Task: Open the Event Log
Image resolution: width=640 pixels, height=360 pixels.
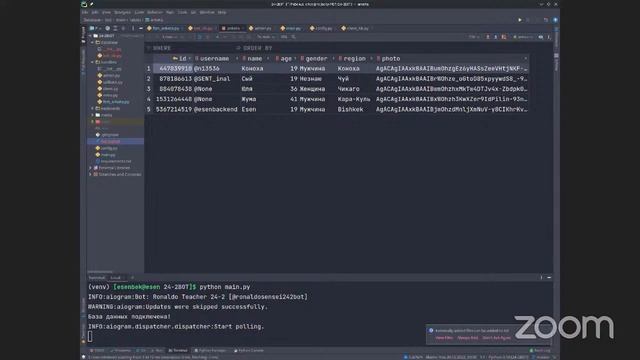Action: click(x=540, y=350)
